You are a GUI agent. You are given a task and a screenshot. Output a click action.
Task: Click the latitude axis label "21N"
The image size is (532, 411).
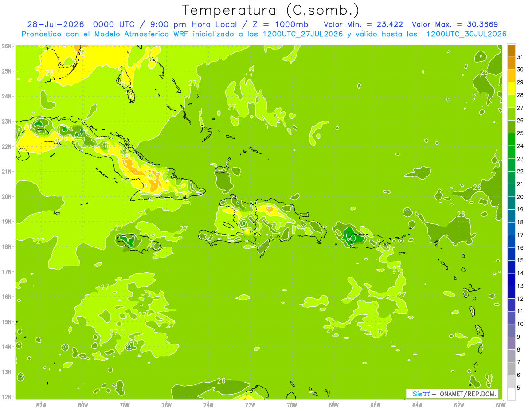(7, 172)
